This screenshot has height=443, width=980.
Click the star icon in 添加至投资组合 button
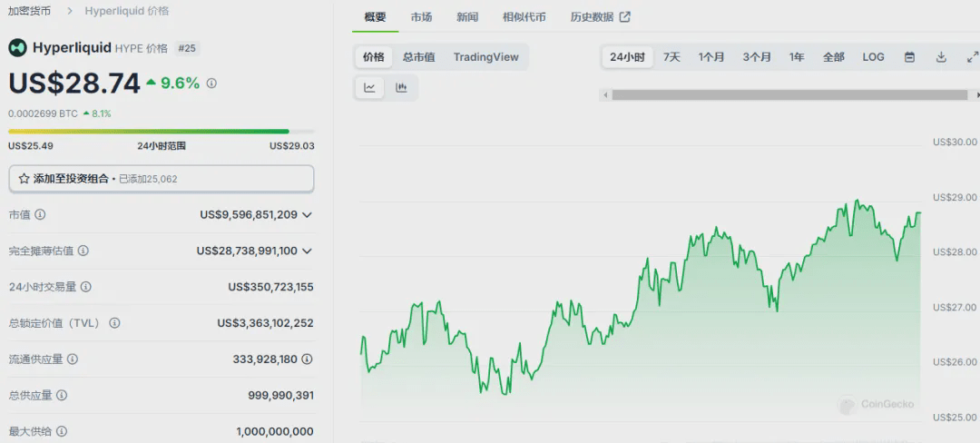(x=24, y=179)
